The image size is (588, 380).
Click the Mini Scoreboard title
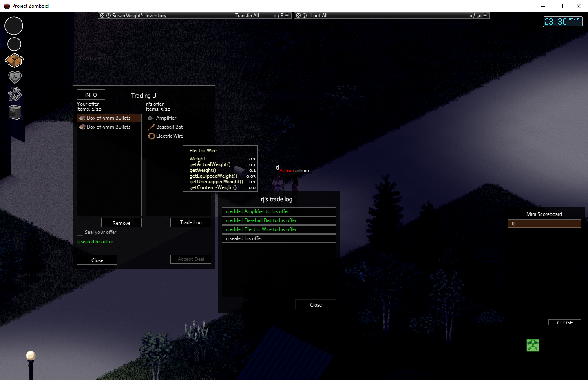point(544,214)
